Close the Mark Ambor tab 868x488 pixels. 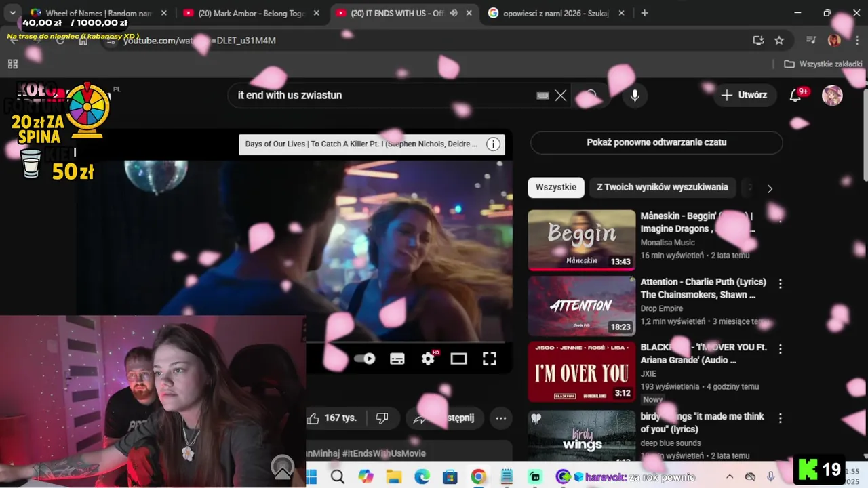coord(317,13)
